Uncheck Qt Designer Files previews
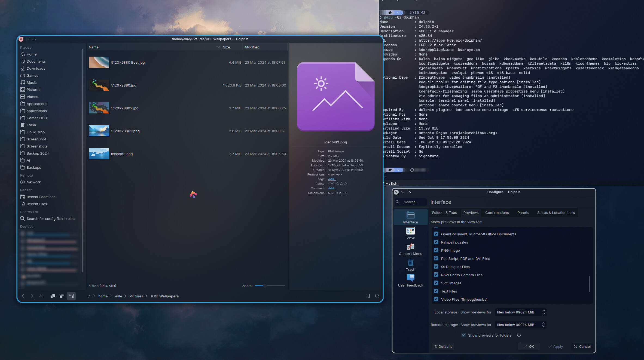The width and height of the screenshot is (644, 360). pyautogui.click(x=436, y=267)
